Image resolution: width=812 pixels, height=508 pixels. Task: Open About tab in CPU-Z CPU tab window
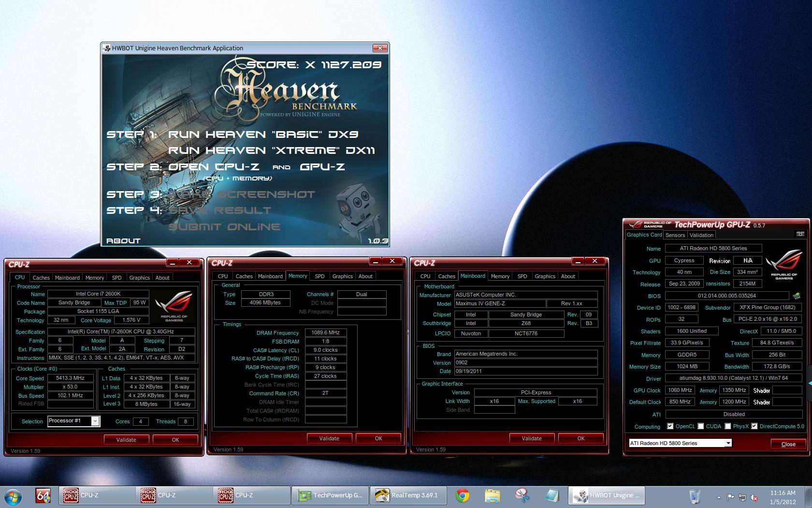pos(162,278)
